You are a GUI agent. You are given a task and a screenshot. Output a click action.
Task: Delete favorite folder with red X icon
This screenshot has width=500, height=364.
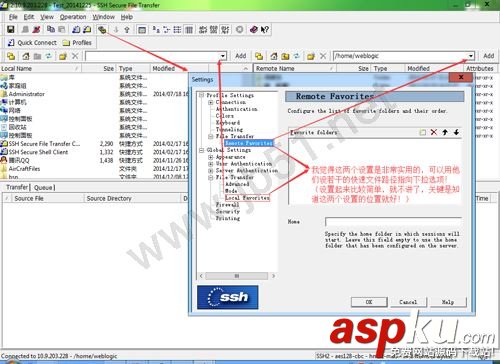point(434,132)
